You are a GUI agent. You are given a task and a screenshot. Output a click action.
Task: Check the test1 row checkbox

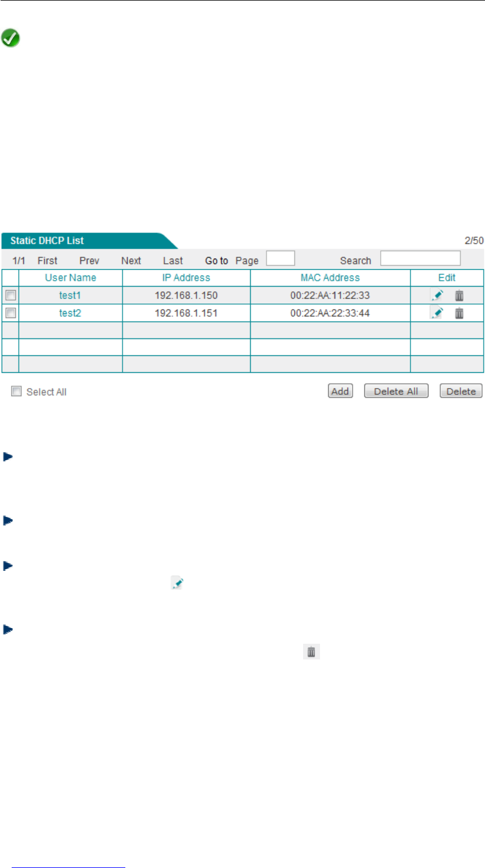point(10,295)
